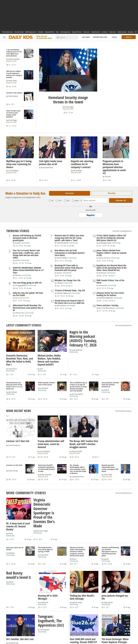Screen dimensions: 138x644
Task: Click 'News you can do something about' tagline
Action: [x=44, y=37]
